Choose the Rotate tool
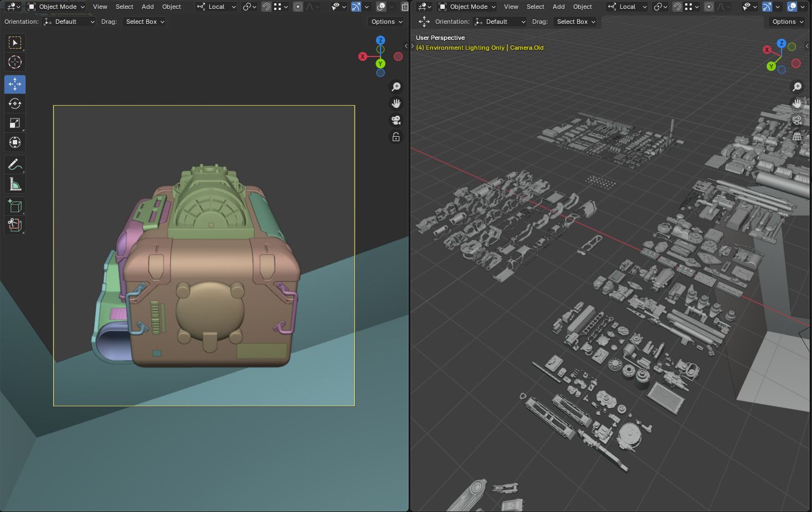Image resolution: width=812 pixels, height=512 pixels. (15, 104)
